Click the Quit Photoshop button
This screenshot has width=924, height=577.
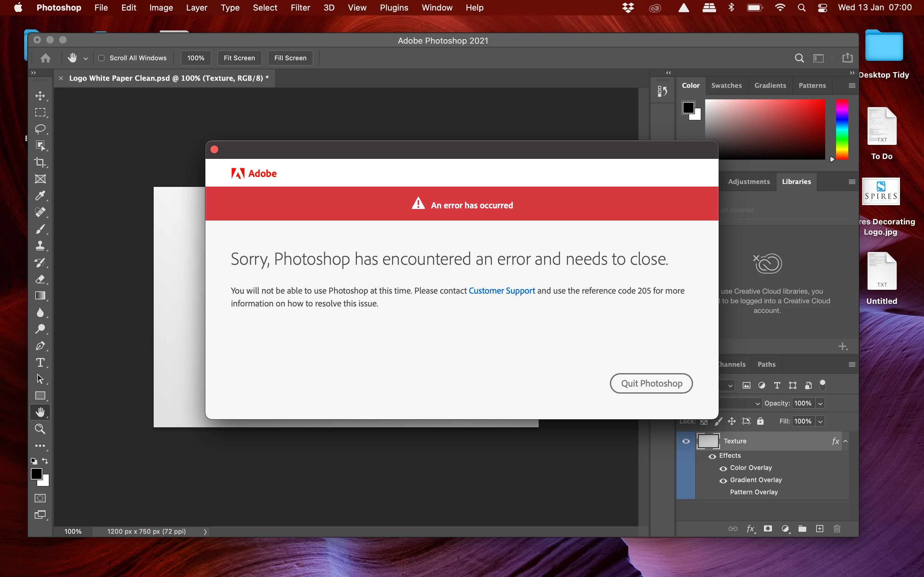click(651, 383)
